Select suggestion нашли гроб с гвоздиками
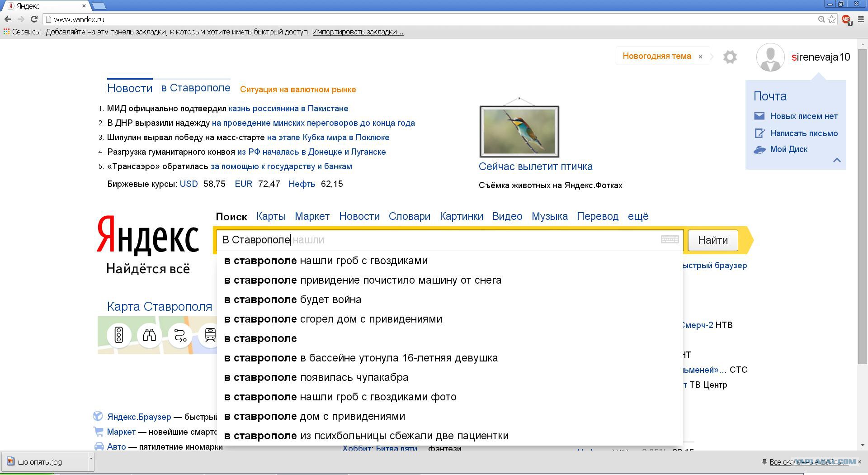This screenshot has width=868, height=475. [x=450, y=261]
